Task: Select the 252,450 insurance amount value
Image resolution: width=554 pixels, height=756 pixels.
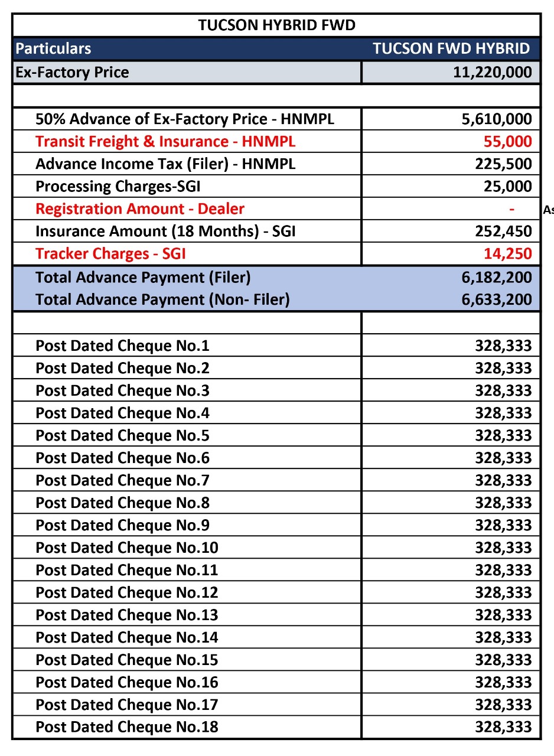Action: (503, 231)
